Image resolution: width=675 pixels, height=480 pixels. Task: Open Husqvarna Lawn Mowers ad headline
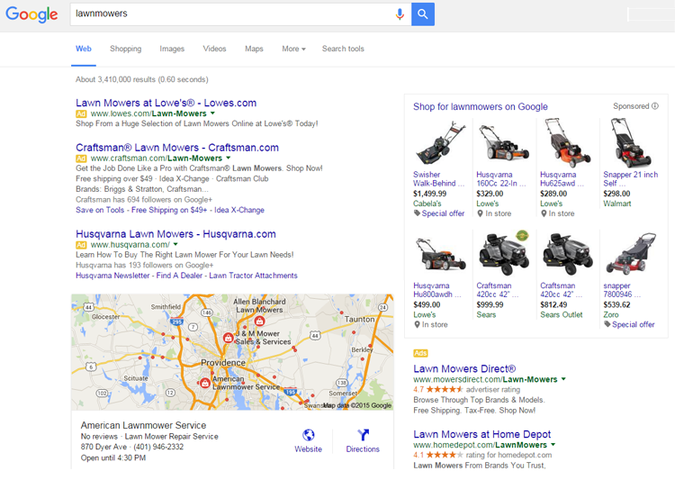tap(176, 234)
